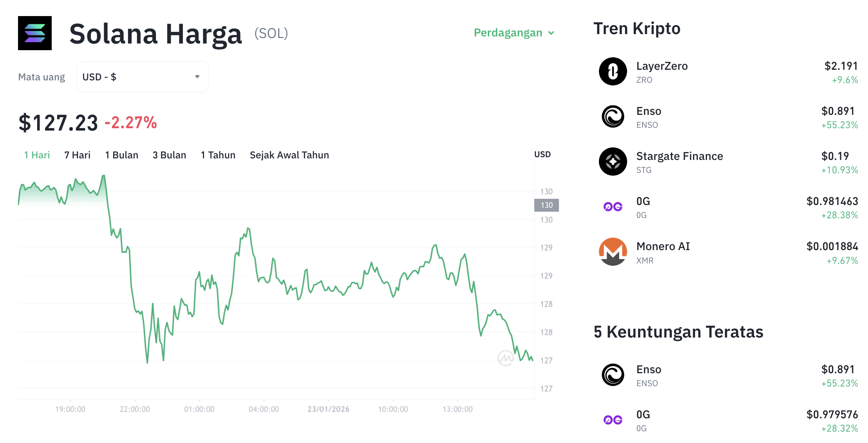Click the highlighted 130 price marker on axis

coord(546,205)
